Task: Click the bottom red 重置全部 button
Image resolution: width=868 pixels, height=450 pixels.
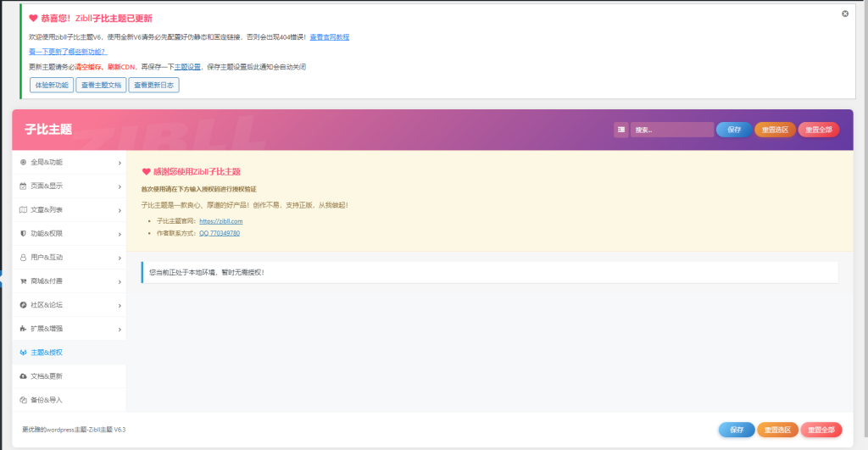Action: [x=821, y=430]
